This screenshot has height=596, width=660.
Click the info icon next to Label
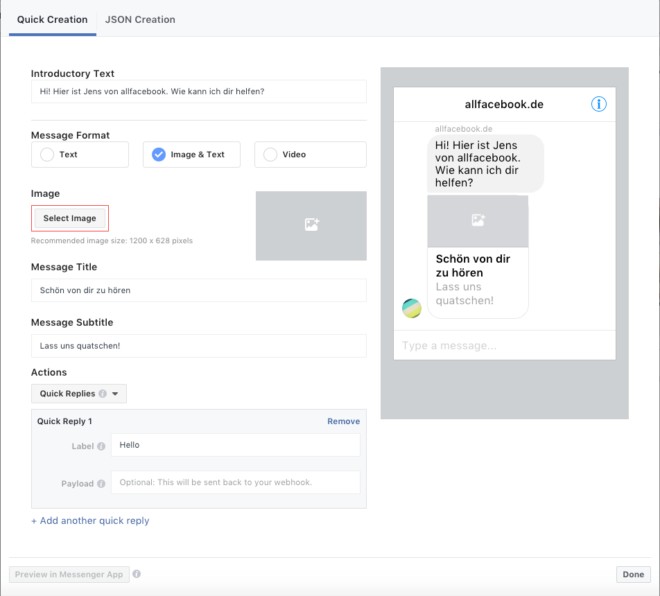(x=101, y=446)
